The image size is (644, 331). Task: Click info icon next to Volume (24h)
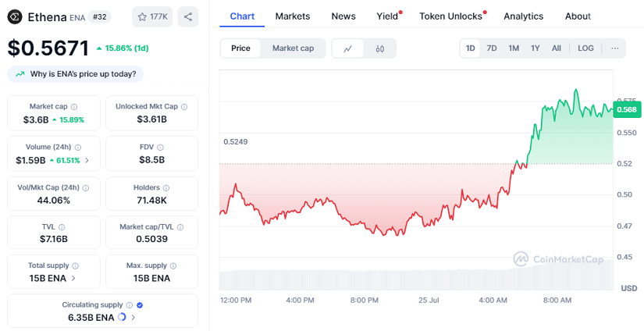point(78,147)
